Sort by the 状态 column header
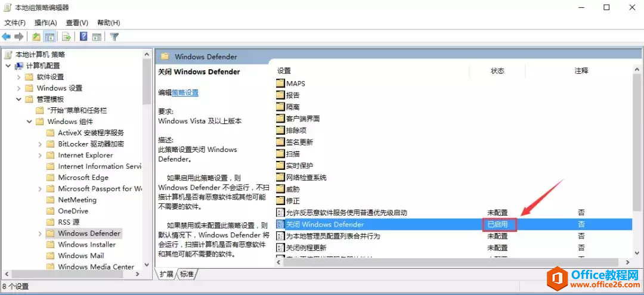This screenshot has width=644, height=295. 497,70
